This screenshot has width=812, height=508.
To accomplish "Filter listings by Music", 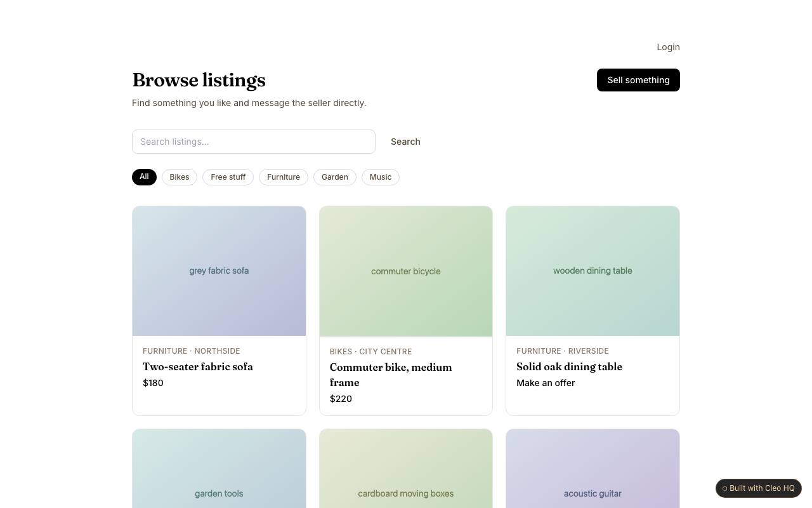I will coord(381,177).
